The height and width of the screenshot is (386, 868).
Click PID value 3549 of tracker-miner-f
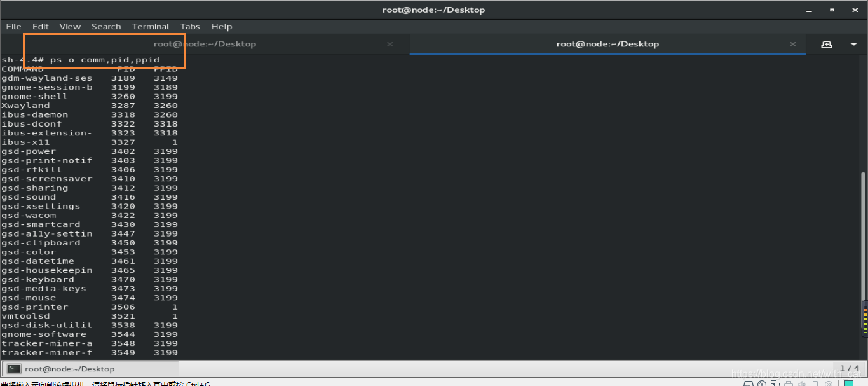click(123, 353)
